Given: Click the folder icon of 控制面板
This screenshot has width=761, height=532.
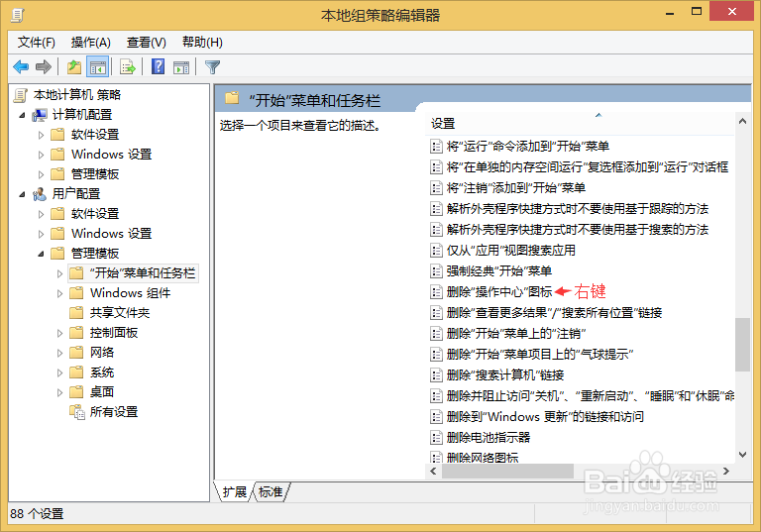Looking at the screenshot, I should [76, 333].
